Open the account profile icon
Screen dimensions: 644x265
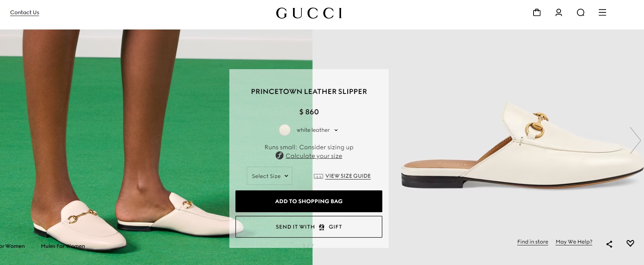(558, 13)
